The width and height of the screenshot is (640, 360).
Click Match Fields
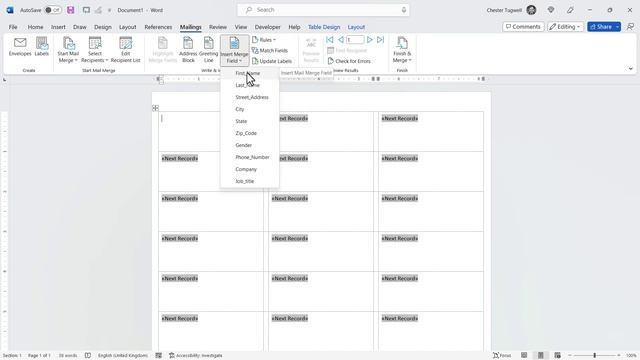click(x=270, y=51)
